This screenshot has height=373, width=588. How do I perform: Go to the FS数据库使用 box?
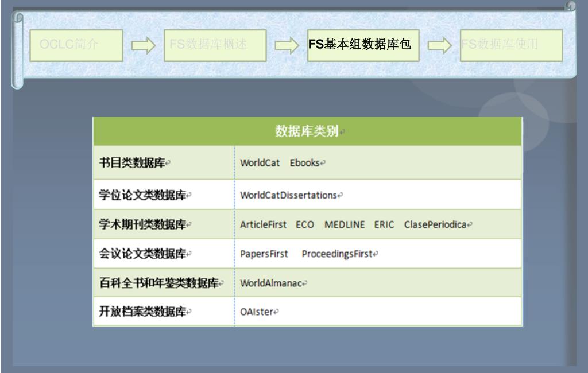pos(511,45)
